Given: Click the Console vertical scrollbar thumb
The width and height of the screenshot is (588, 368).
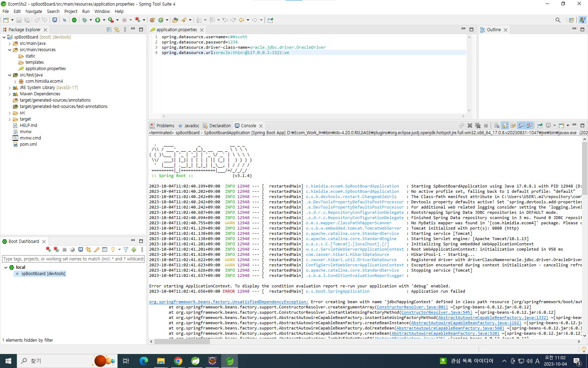Looking at the screenshot, I should [x=584, y=168].
